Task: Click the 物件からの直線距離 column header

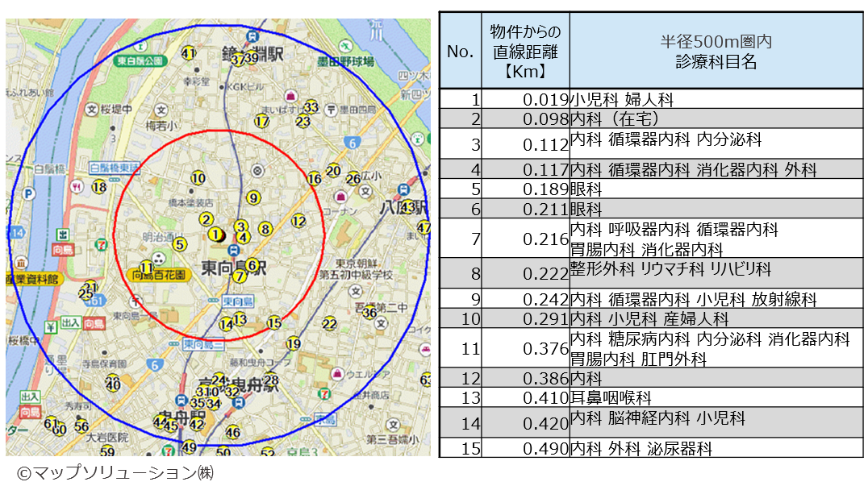Action: [525, 50]
